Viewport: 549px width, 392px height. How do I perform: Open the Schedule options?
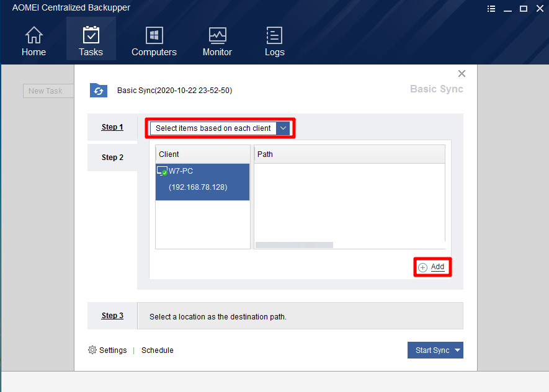(x=157, y=350)
